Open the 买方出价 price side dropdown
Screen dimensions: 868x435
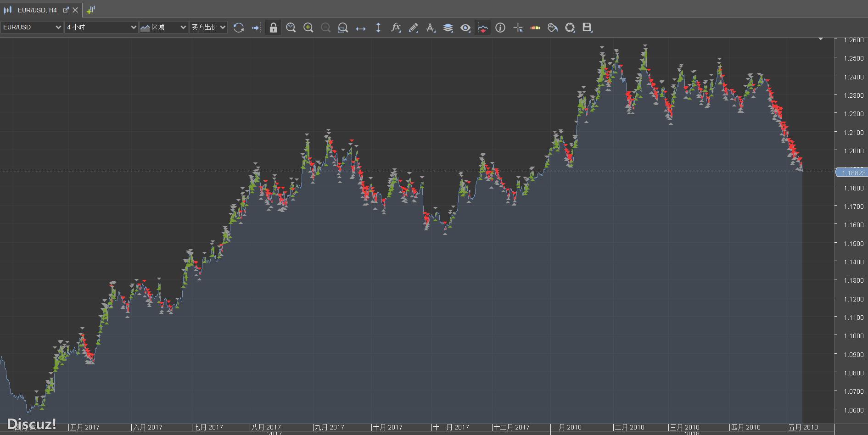[208, 28]
